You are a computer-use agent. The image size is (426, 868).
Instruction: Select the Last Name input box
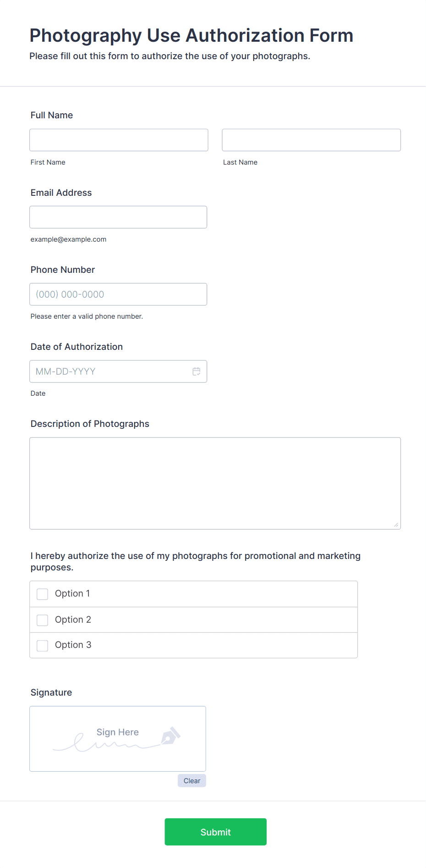click(311, 140)
